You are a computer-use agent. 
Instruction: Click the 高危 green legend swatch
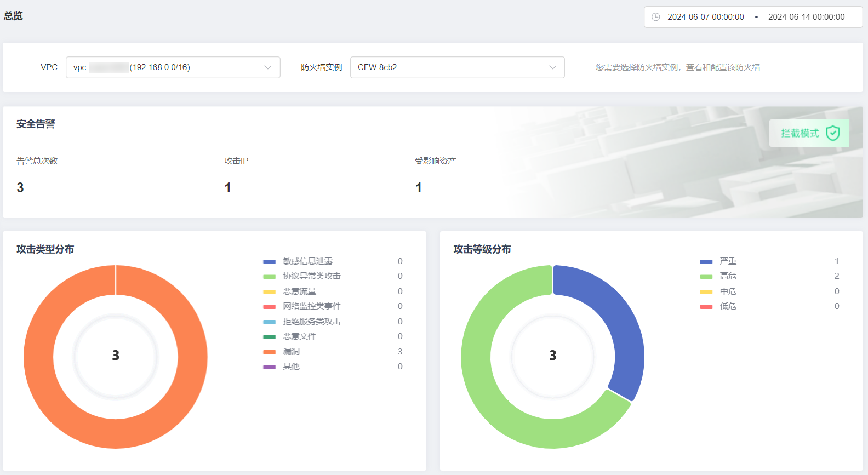click(706, 277)
